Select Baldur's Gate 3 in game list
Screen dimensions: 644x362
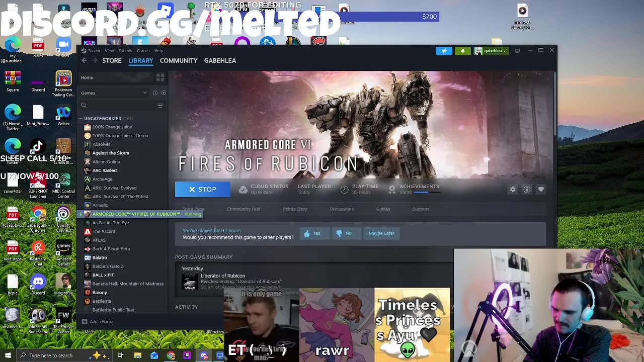tap(108, 266)
